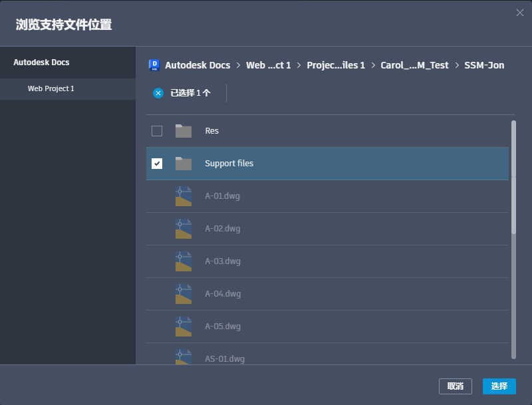Click the A-03.dwg drawing file icon
The image size is (532, 405).
pyautogui.click(x=184, y=261)
